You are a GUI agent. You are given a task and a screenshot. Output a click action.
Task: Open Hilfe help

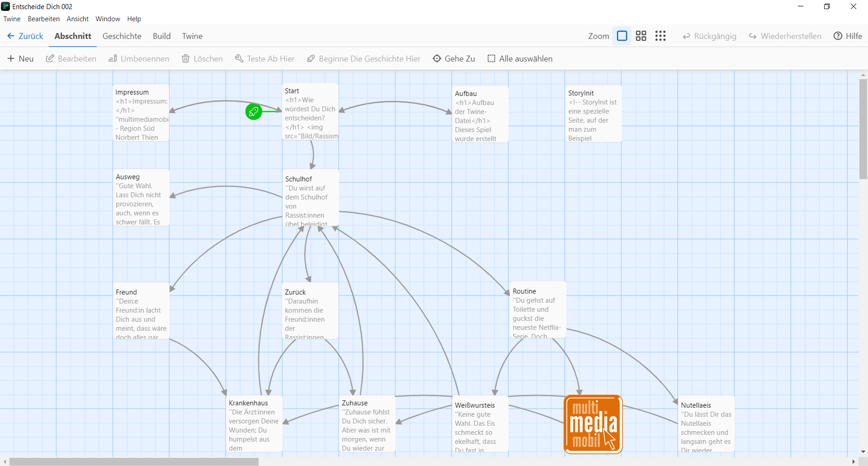pyautogui.click(x=848, y=36)
